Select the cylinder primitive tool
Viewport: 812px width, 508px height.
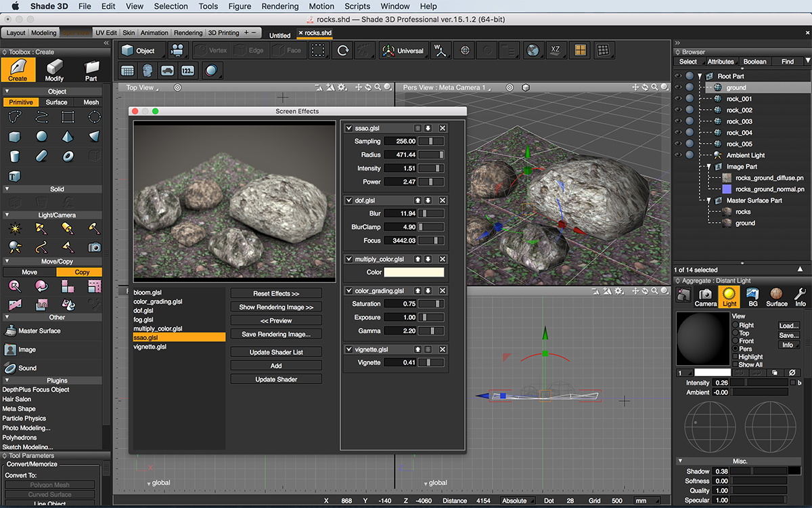(15, 156)
